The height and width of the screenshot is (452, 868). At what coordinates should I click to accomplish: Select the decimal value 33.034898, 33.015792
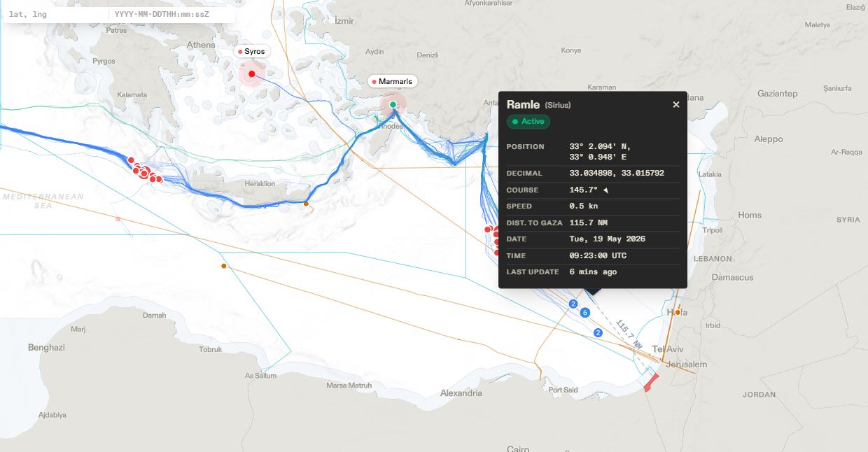point(617,173)
